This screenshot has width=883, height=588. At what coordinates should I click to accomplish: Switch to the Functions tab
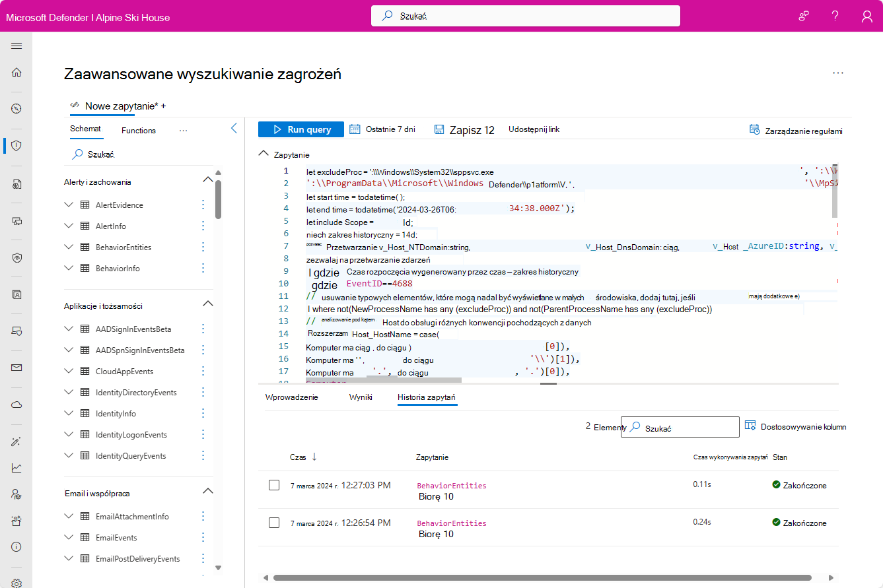point(139,131)
